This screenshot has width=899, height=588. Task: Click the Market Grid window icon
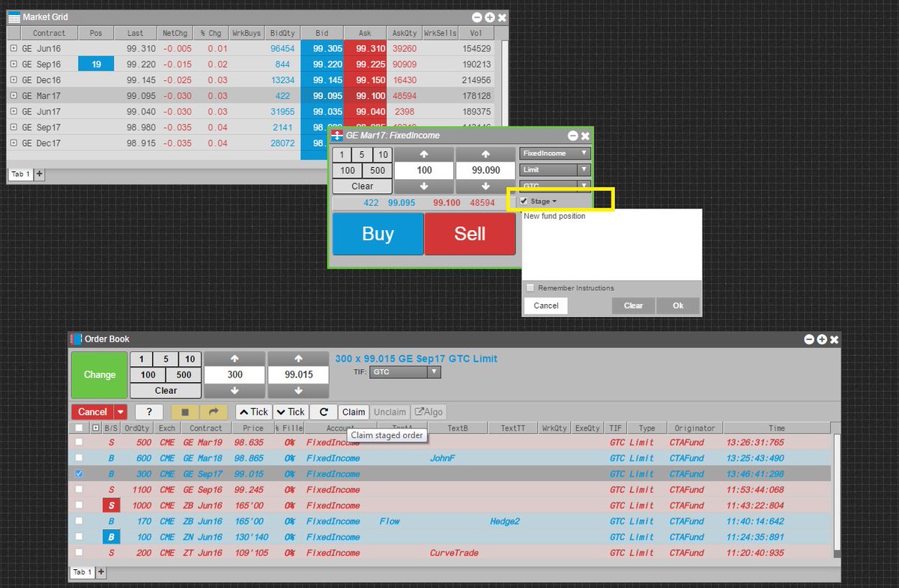tap(14, 17)
